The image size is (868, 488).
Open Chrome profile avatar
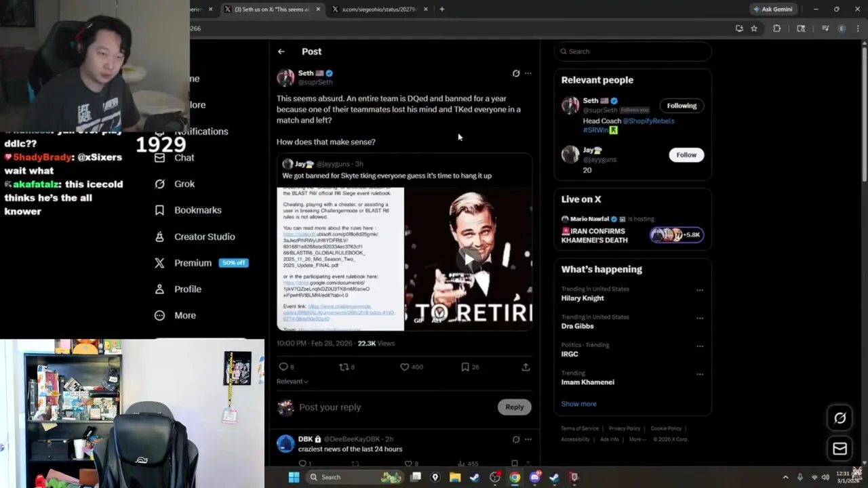click(x=842, y=28)
